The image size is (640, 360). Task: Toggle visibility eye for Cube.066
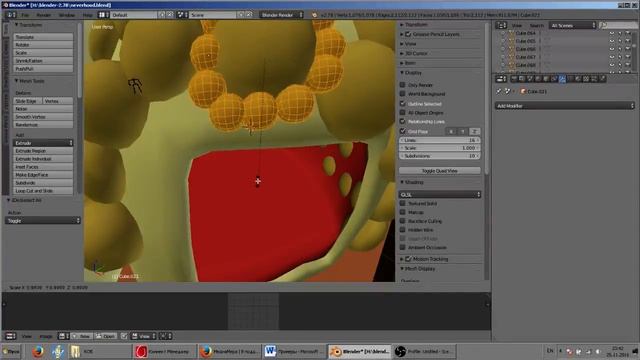click(611, 49)
